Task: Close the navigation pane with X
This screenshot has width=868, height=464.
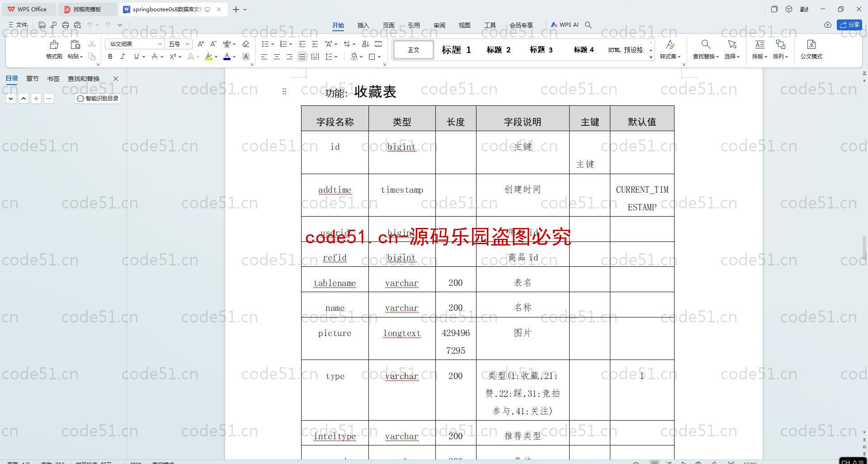Action: (116, 79)
